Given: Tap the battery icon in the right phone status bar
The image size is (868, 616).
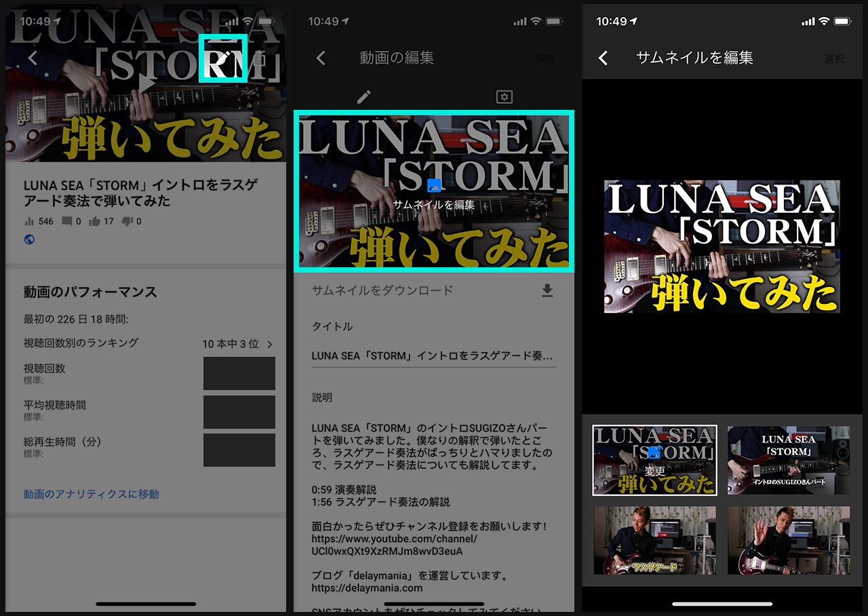Looking at the screenshot, I should click(x=843, y=22).
